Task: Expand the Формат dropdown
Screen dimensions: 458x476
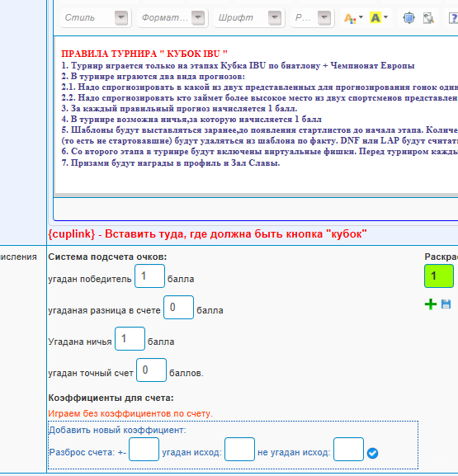Action: tap(198, 18)
